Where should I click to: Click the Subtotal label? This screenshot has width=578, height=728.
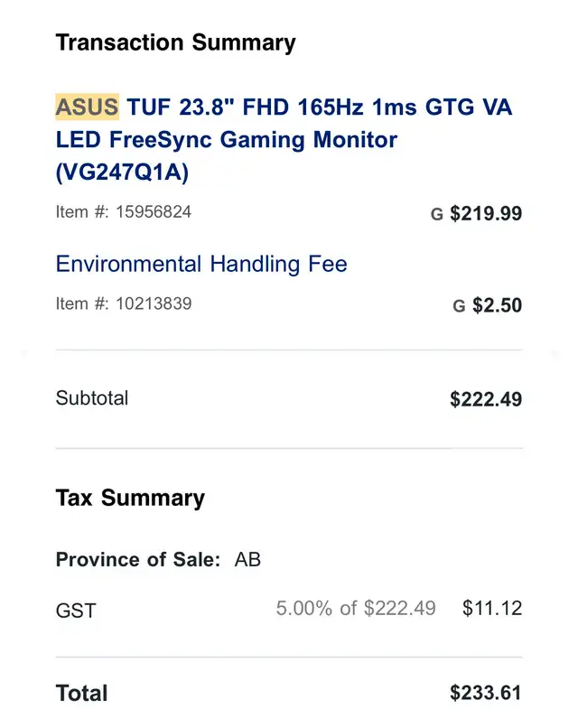tap(92, 398)
